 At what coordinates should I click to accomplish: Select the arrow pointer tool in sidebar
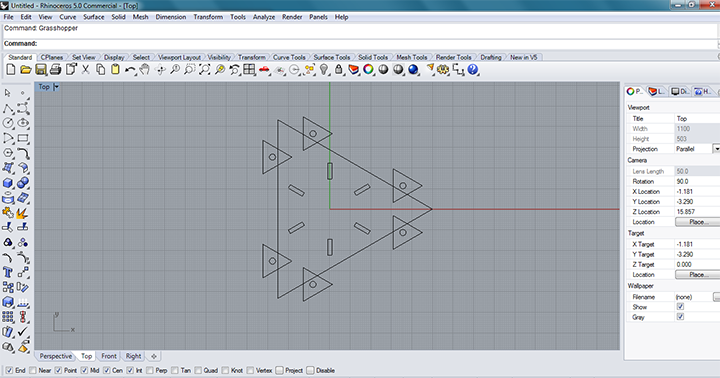click(x=8, y=93)
